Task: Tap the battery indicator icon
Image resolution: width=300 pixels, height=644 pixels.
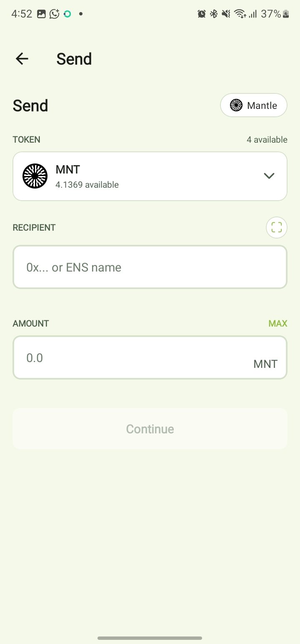Action: pyautogui.click(x=286, y=14)
